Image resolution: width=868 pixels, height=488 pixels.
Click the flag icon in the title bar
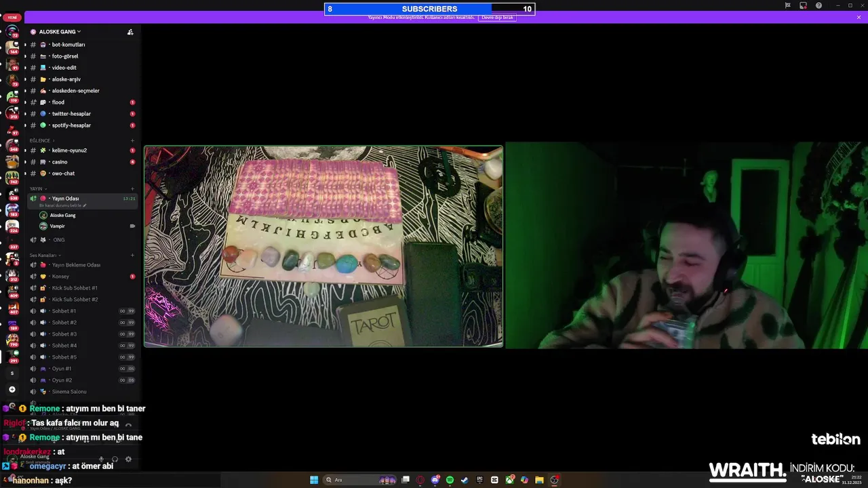click(x=787, y=5)
